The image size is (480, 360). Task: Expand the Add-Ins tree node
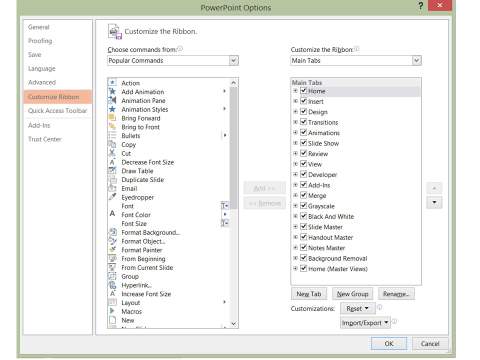(x=295, y=185)
